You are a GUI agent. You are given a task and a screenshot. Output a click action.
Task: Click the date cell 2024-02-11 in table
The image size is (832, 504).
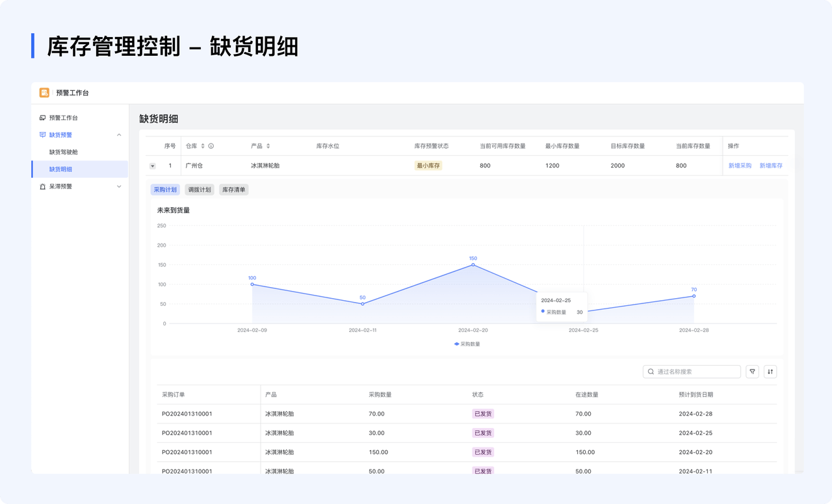click(695, 472)
